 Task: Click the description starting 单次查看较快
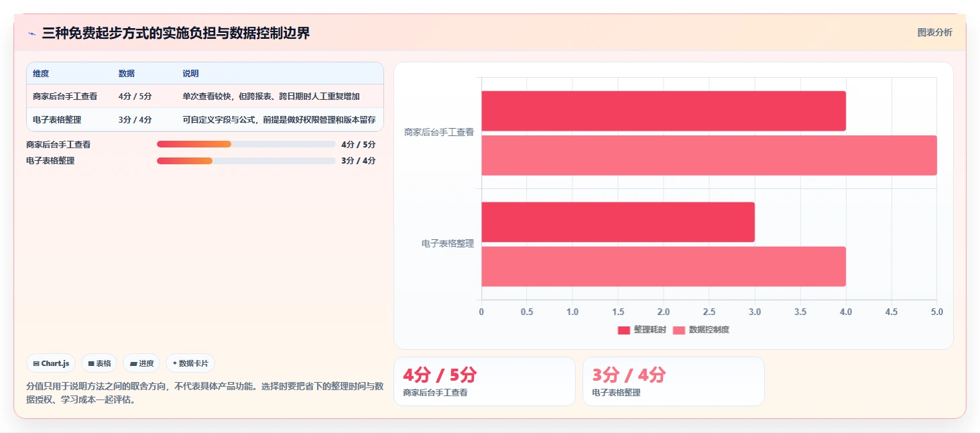(x=271, y=97)
